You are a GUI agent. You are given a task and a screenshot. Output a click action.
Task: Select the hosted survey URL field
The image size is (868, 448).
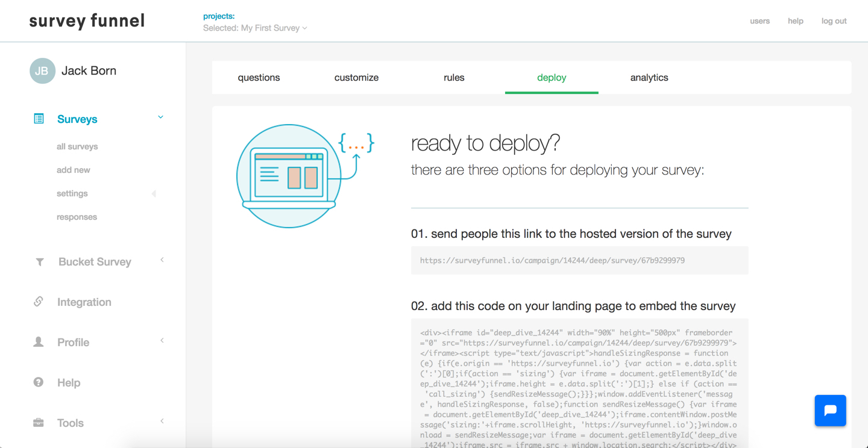(579, 261)
